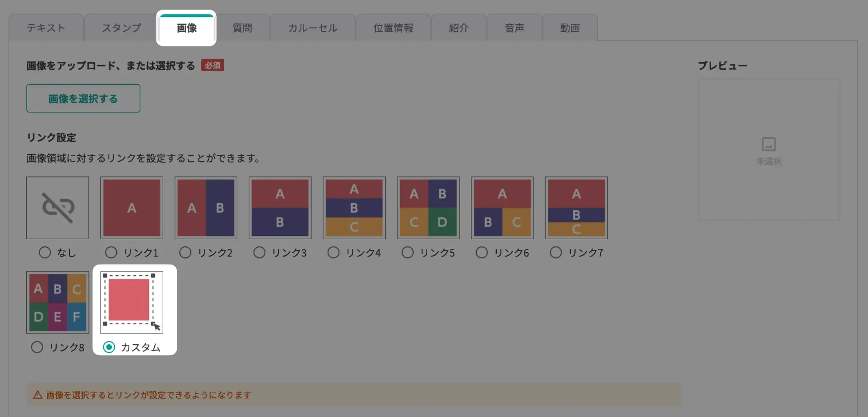Select the なし radio button
Screen dimensions: 868x417
coord(45,253)
